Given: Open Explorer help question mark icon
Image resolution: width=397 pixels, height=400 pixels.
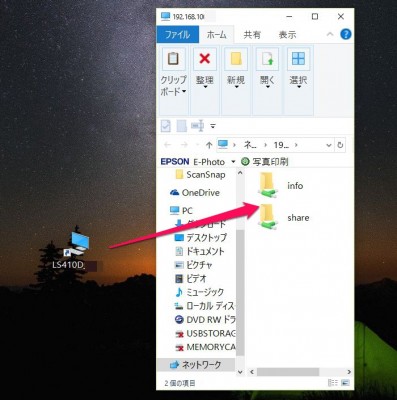Looking at the screenshot, I should [x=346, y=34].
